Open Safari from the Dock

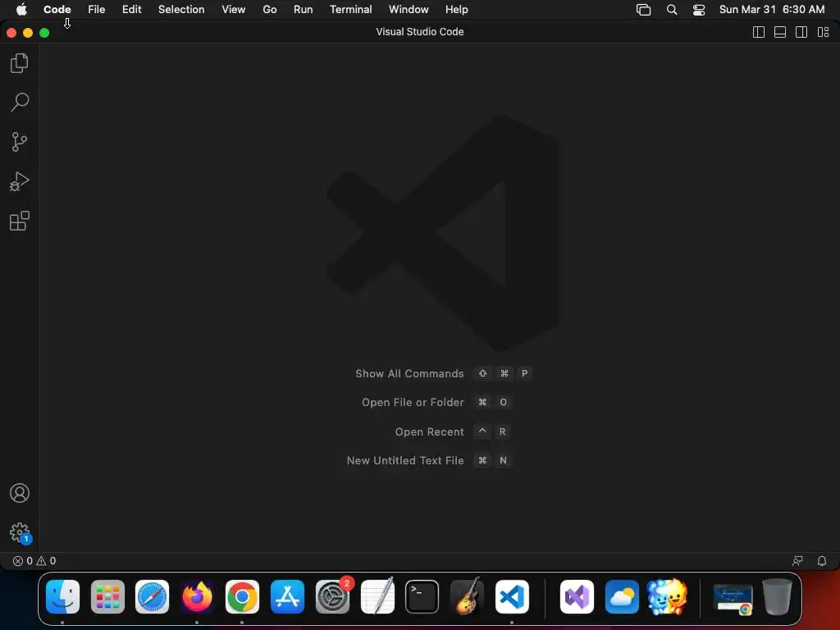(x=152, y=597)
